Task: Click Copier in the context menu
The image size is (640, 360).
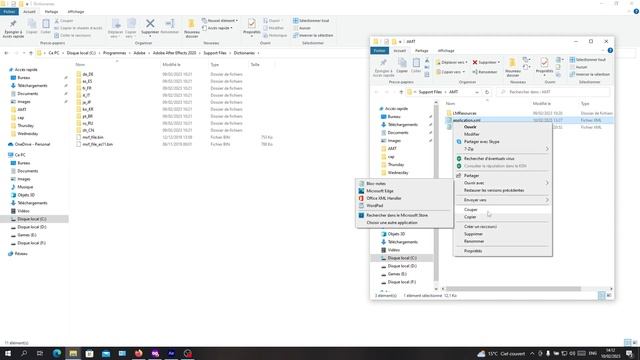Action: 503,217
